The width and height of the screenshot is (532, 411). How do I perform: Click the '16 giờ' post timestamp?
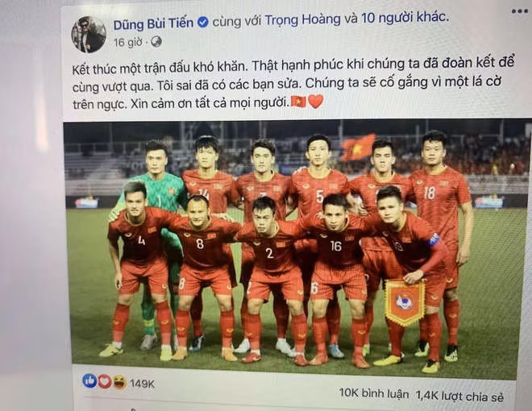127,43
